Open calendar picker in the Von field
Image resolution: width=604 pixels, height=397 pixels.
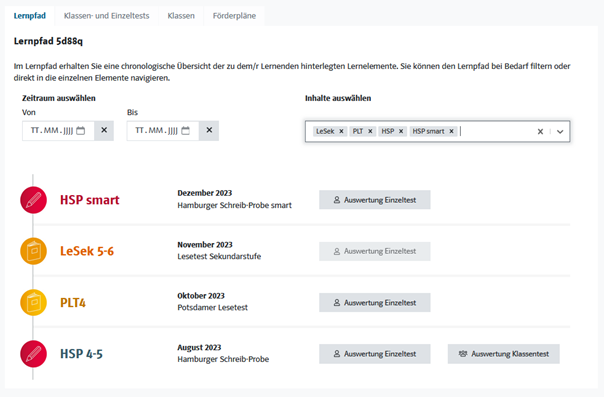pos(81,131)
